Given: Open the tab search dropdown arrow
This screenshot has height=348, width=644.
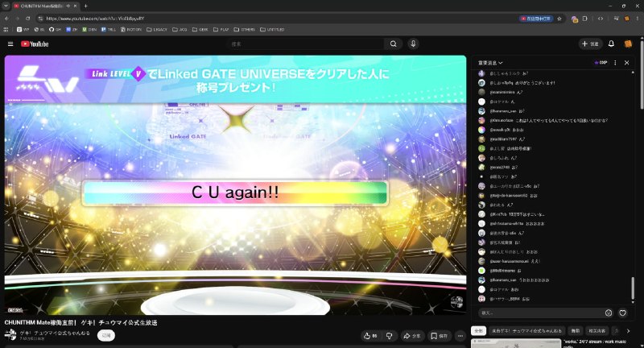Looking at the screenshot, I should 6,6.
